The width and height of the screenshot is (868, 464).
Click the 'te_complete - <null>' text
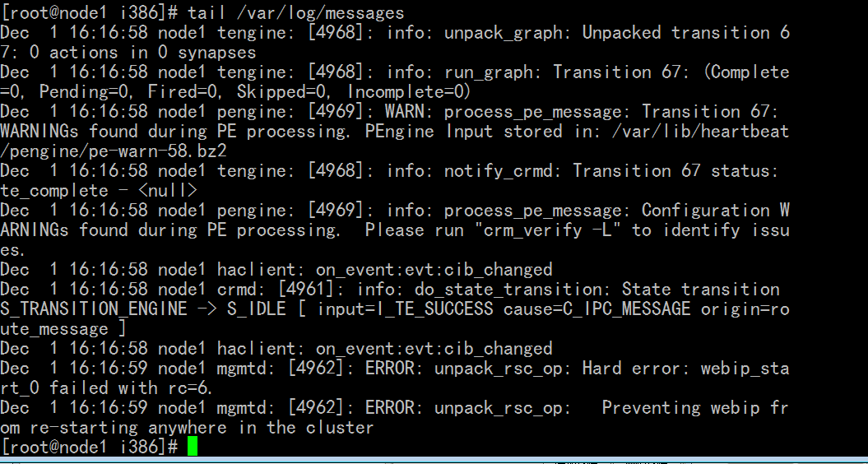(99, 191)
